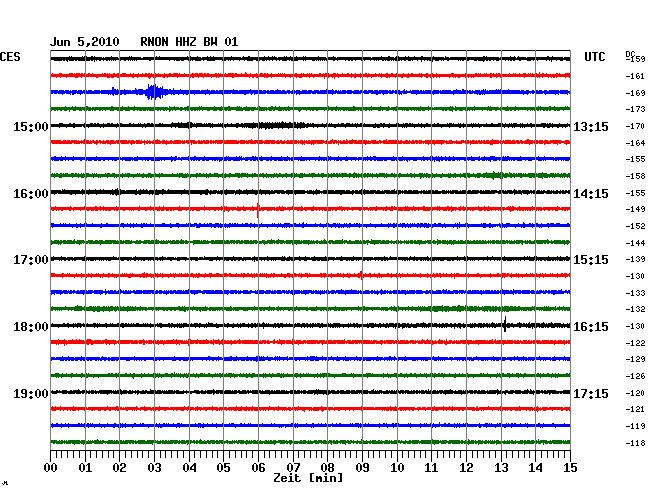Click the "10" minute tick label

[x=397, y=468]
